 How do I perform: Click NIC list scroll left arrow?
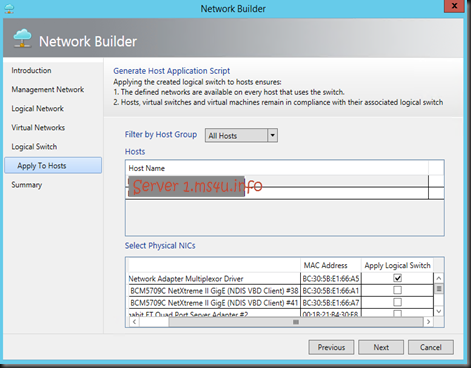coord(134,322)
